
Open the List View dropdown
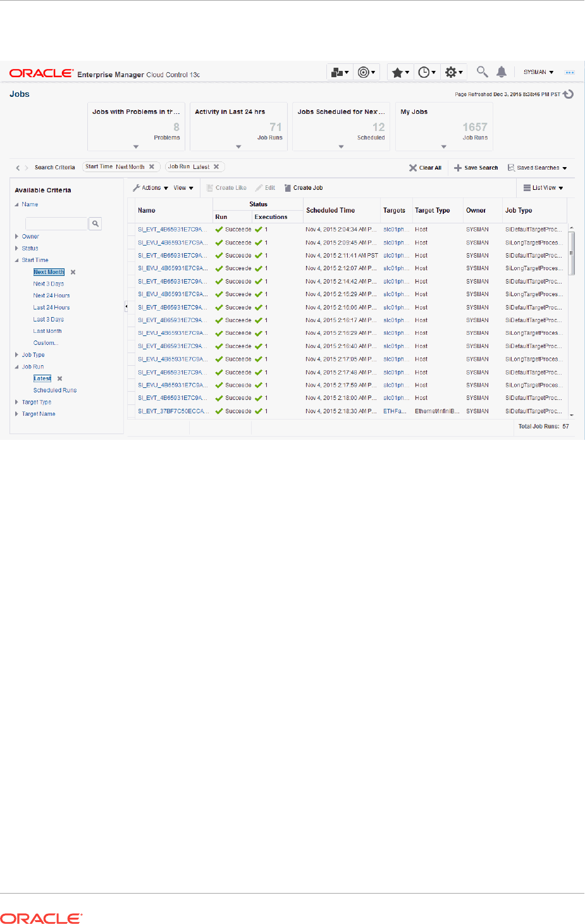pyautogui.click(x=543, y=188)
